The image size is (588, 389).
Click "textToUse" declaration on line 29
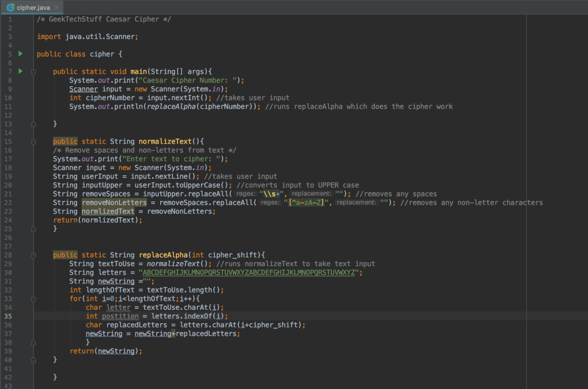[116, 264]
